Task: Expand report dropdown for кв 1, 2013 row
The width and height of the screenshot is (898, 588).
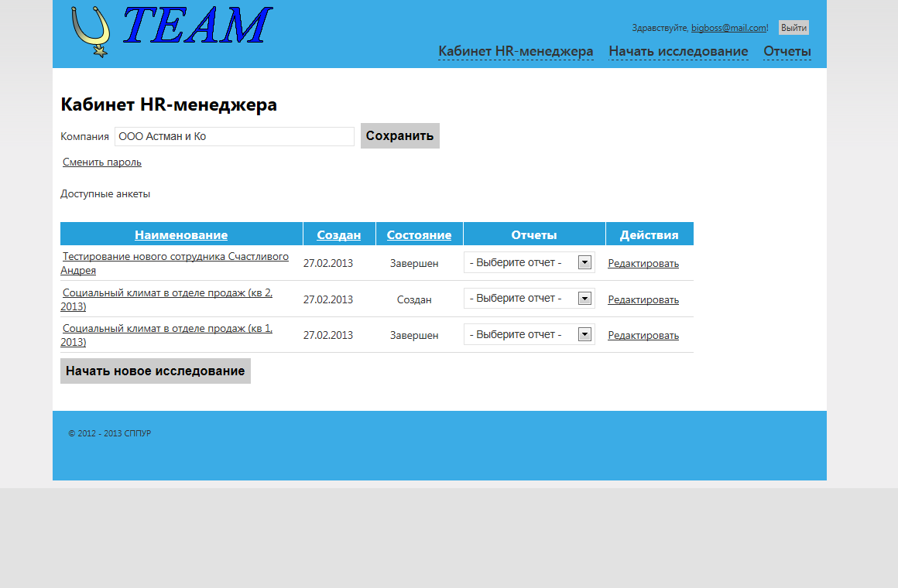Action: click(530, 334)
